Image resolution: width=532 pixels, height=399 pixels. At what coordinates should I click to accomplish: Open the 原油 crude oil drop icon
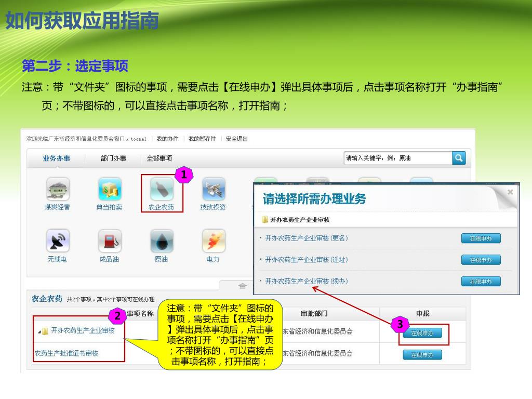[162, 241]
